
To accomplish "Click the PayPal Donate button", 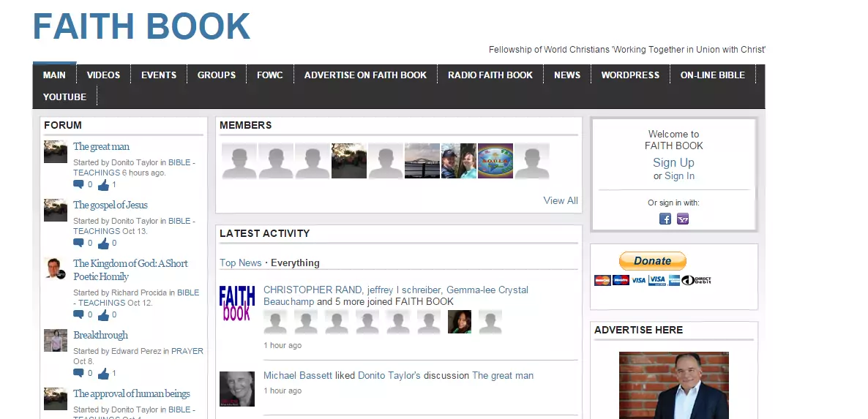I will 653,261.
